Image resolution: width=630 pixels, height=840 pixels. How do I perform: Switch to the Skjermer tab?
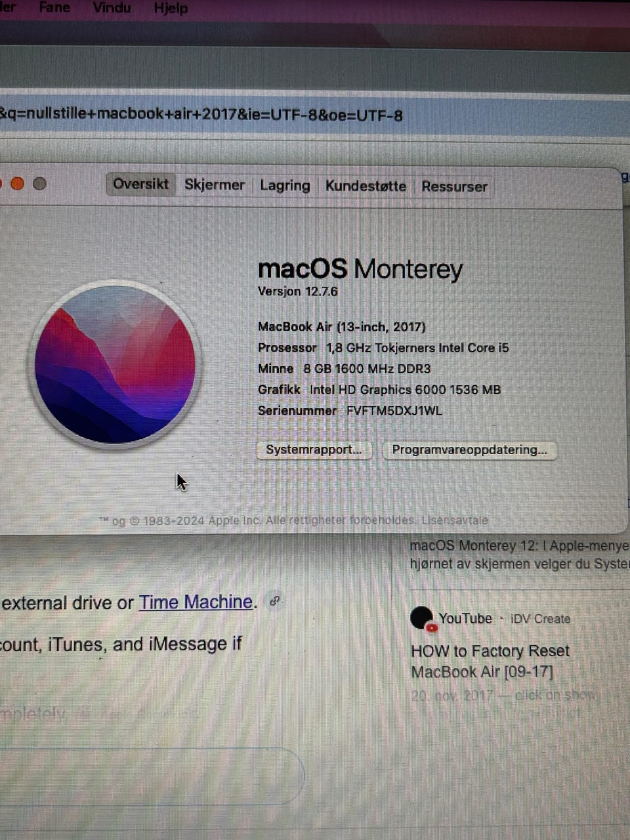(214, 185)
